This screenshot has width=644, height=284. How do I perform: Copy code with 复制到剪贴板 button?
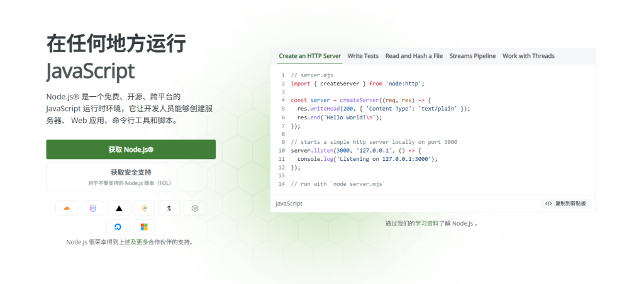pos(565,204)
